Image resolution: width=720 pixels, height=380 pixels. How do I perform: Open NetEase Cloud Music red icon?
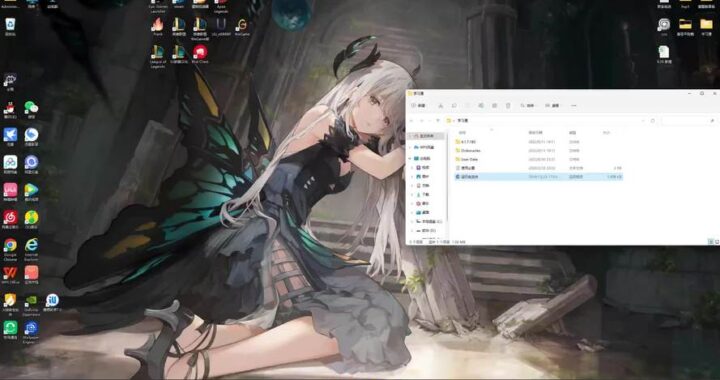pos(10,218)
